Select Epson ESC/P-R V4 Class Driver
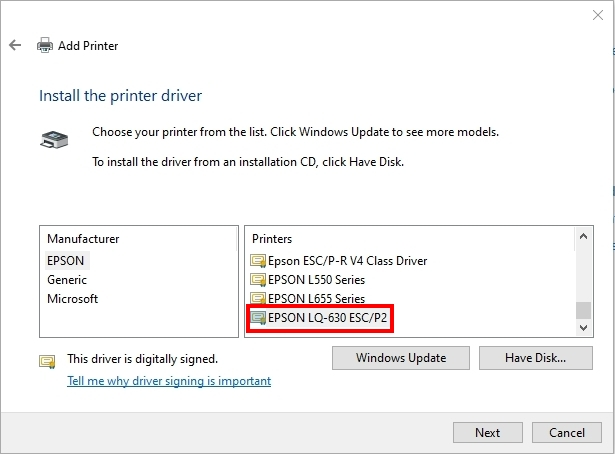Image resolution: width=615 pixels, height=454 pixels. pos(348,261)
